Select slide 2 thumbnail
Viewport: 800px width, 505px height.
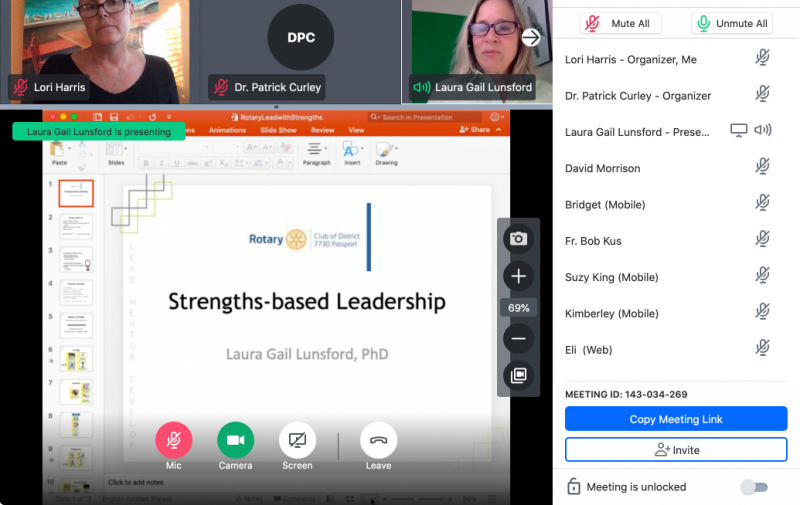point(76,225)
